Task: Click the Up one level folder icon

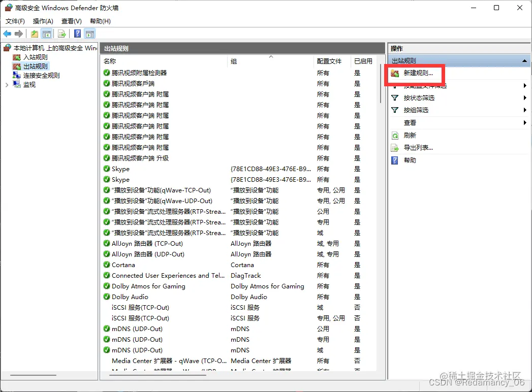Action: tap(34, 34)
